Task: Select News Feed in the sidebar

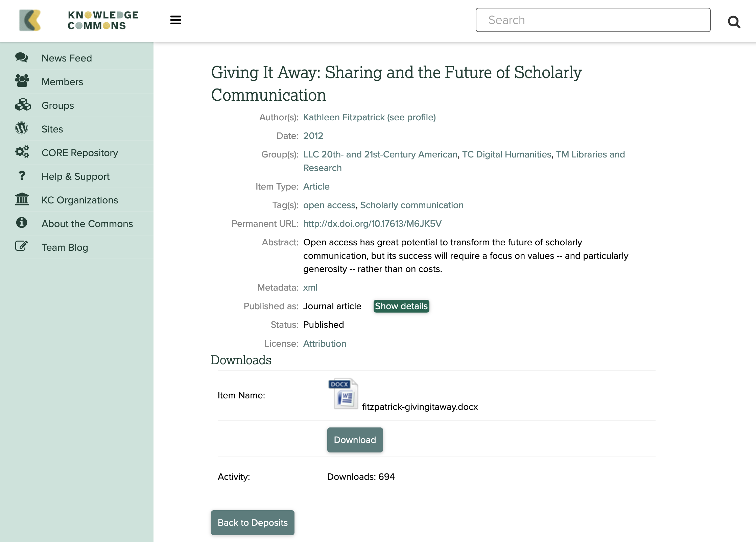Action: (x=66, y=58)
